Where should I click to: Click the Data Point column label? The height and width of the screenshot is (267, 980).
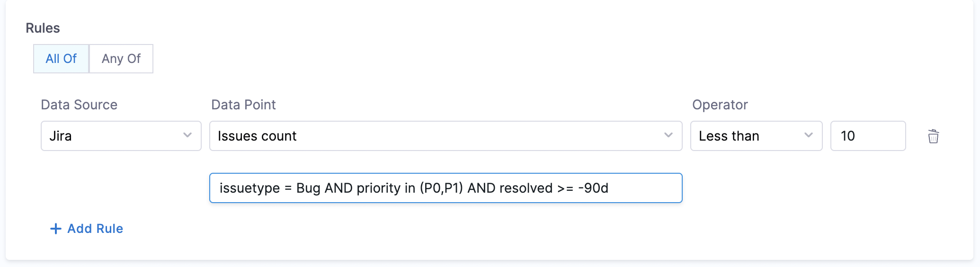[243, 105]
